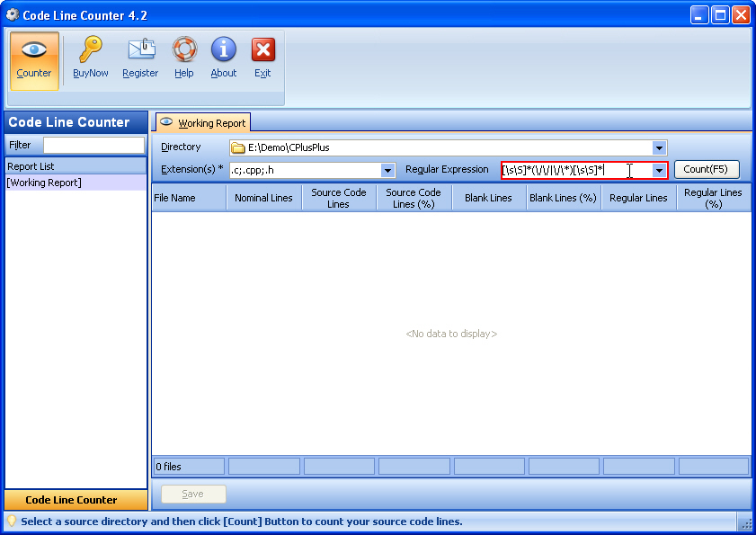Click the Save button
This screenshot has width=756, height=535.
193,494
